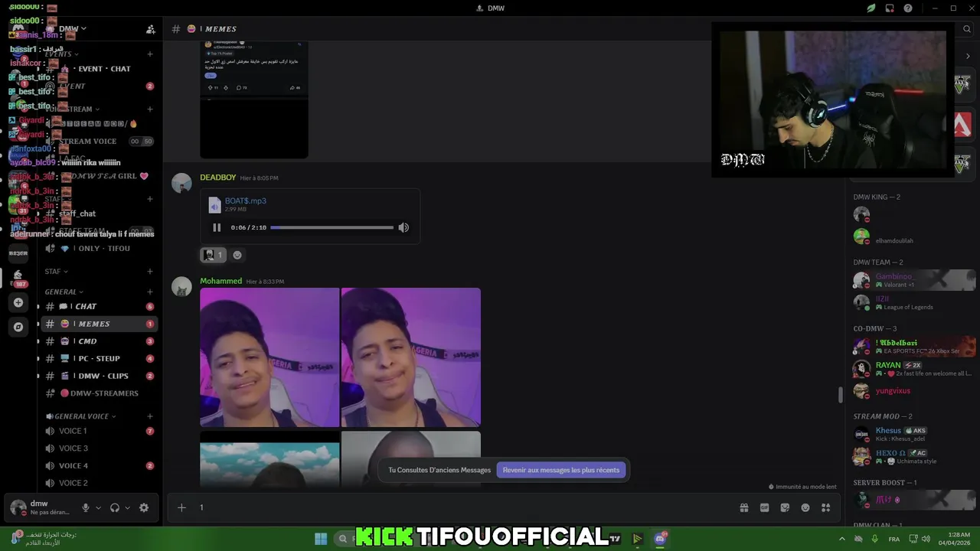The width and height of the screenshot is (980, 551).
Task: Collapse the GENERAL category
Action: pyautogui.click(x=64, y=292)
